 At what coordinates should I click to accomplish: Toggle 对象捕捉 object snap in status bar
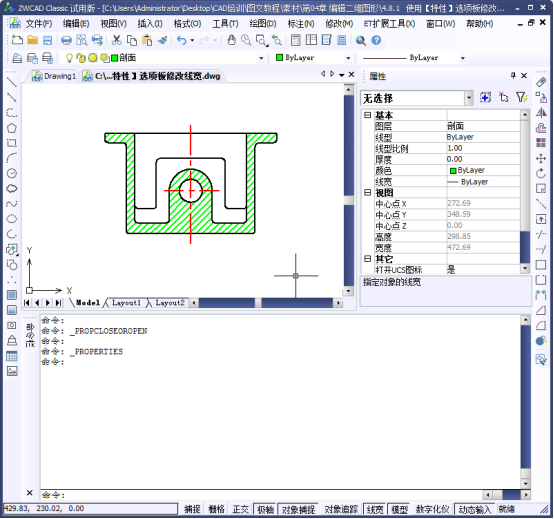tap(298, 509)
